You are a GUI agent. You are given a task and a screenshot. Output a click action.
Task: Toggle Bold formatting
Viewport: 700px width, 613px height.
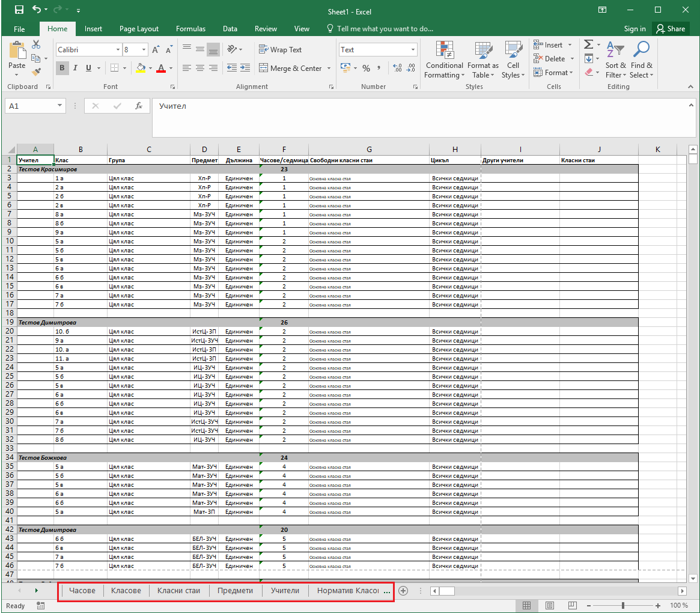point(62,68)
